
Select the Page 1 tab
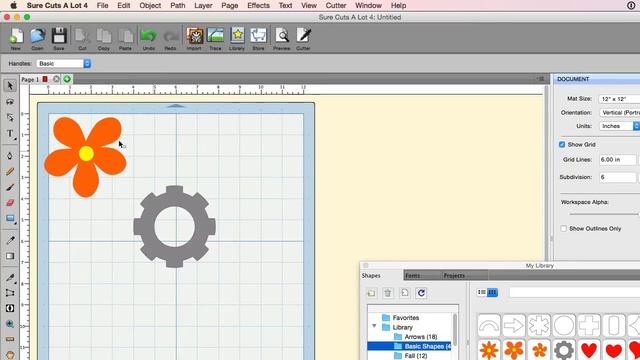(x=30, y=80)
